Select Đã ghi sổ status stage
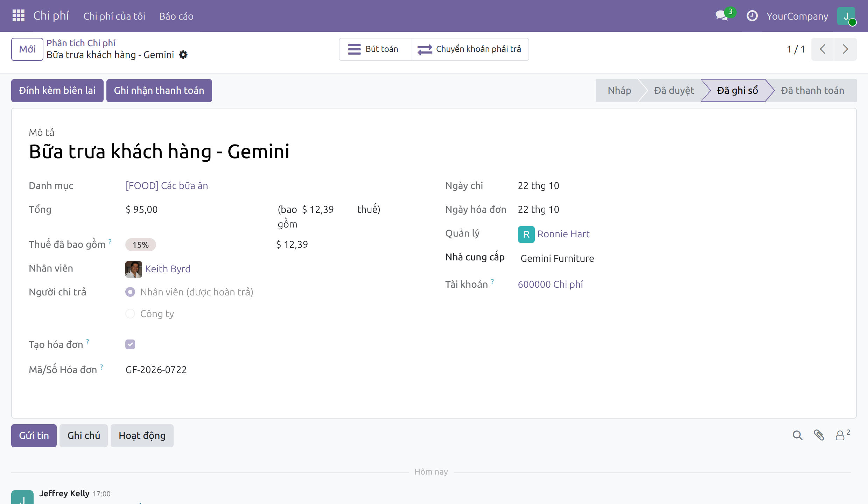868x504 pixels. coord(737,90)
